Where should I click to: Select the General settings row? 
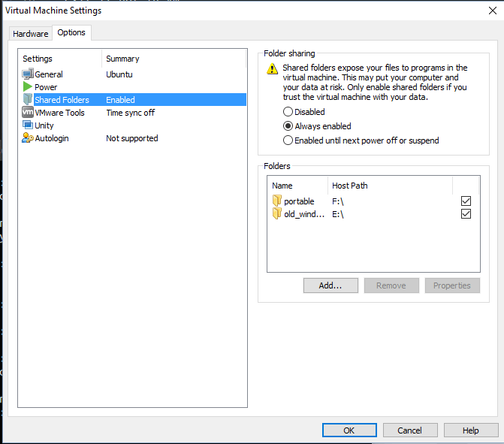(134, 74)
